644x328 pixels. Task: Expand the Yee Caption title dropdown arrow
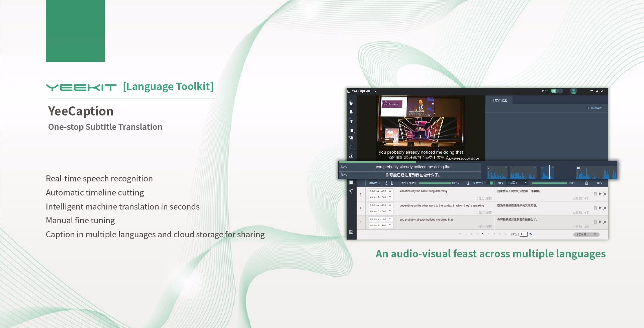tap(376, 91)
